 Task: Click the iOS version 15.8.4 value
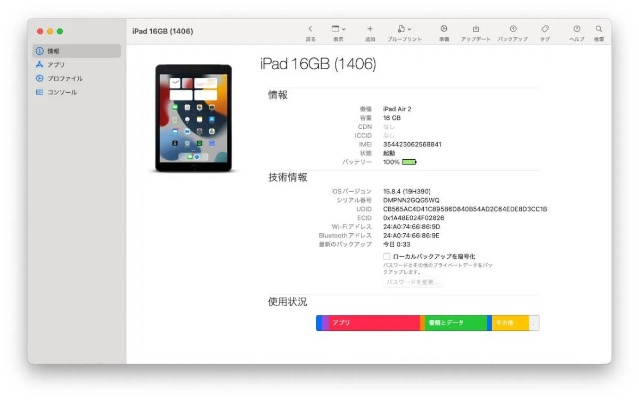click(407, 191)
